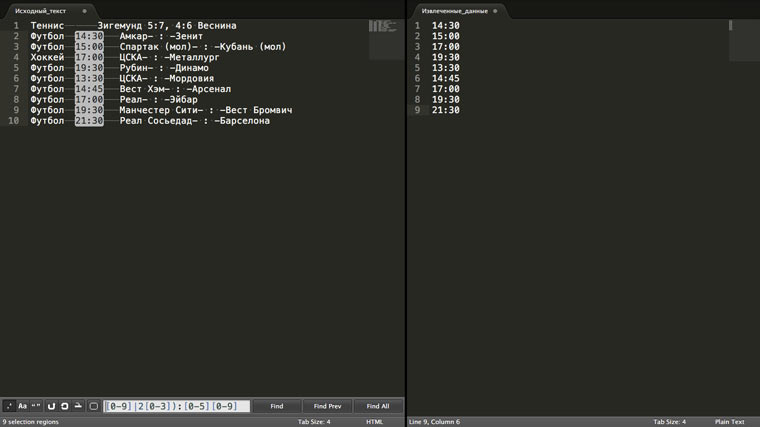Click 13:30 in the right pane
Screen dimensions: 760x427
click(445, 68)
